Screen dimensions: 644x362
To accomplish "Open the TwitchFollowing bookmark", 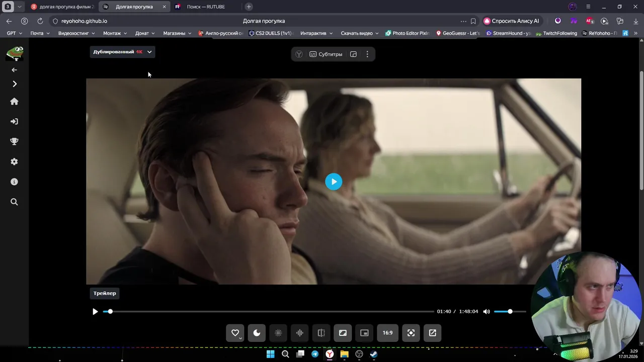I will pyautogui.click(x=556, y=33).
